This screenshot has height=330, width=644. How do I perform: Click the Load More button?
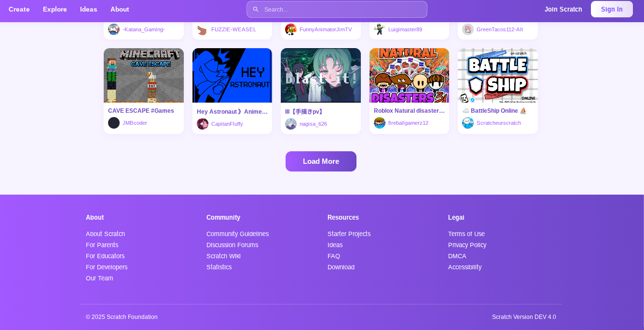click(x=321, y=161)
